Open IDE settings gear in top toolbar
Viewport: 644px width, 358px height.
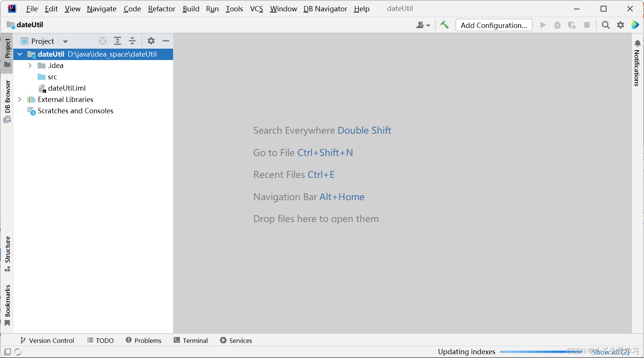(621, 25)
